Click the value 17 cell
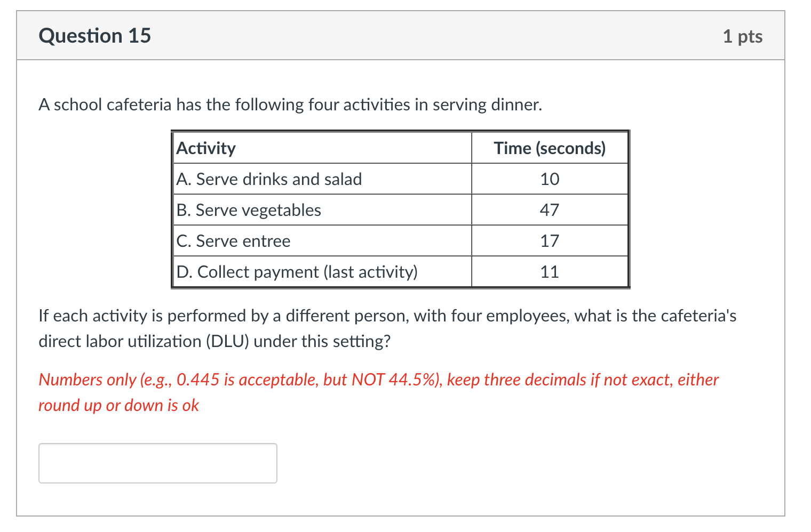This screenshot has width=811, height=532. coord(550,240)
